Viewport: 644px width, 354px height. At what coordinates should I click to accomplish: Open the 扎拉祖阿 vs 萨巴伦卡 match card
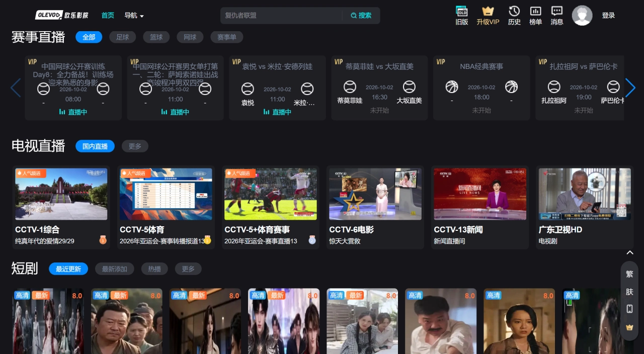pyautogui.click(x=580, y=88)
